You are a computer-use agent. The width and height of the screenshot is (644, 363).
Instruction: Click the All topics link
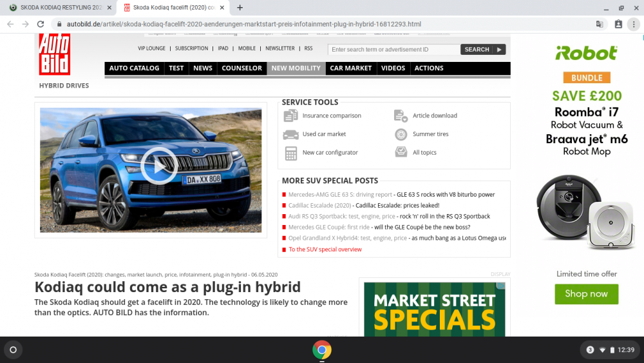coord(424,153)
